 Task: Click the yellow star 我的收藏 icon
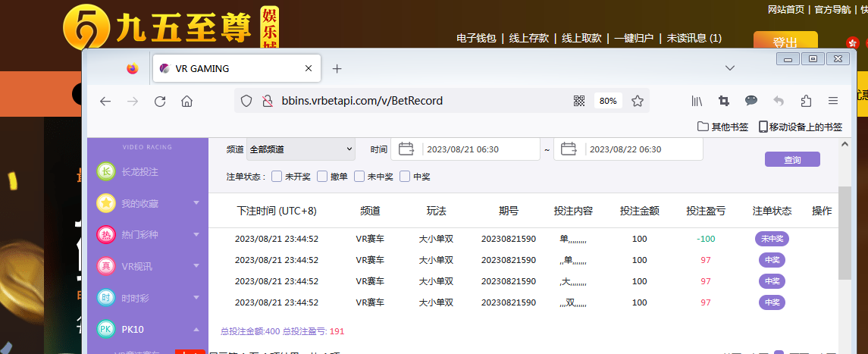[x=105, y=203]
